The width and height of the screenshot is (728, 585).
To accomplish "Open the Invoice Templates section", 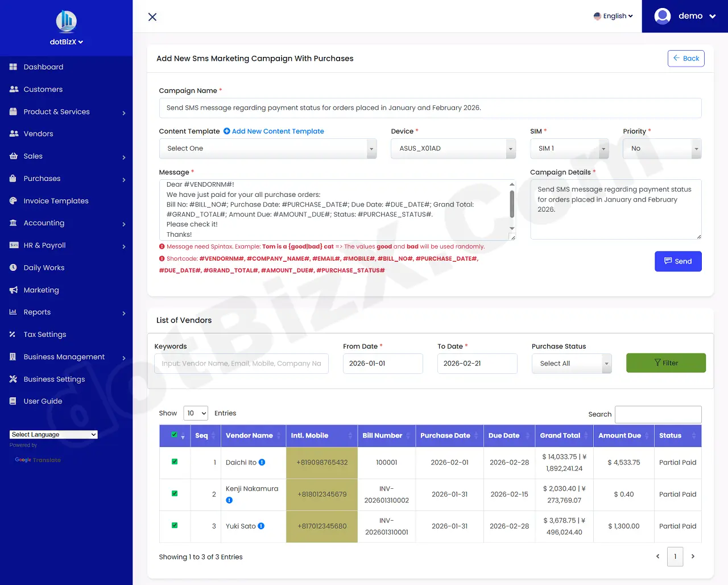I will 56,200.
